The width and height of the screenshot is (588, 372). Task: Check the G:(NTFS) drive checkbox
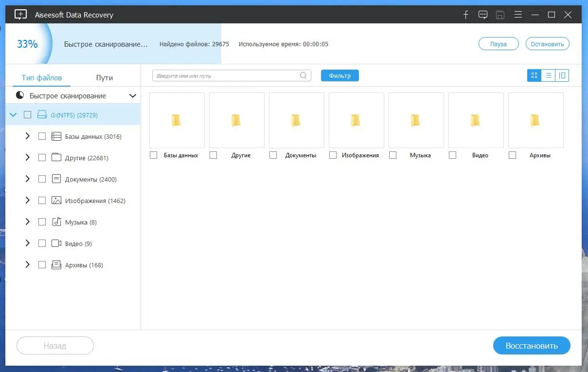click(27, 115)
